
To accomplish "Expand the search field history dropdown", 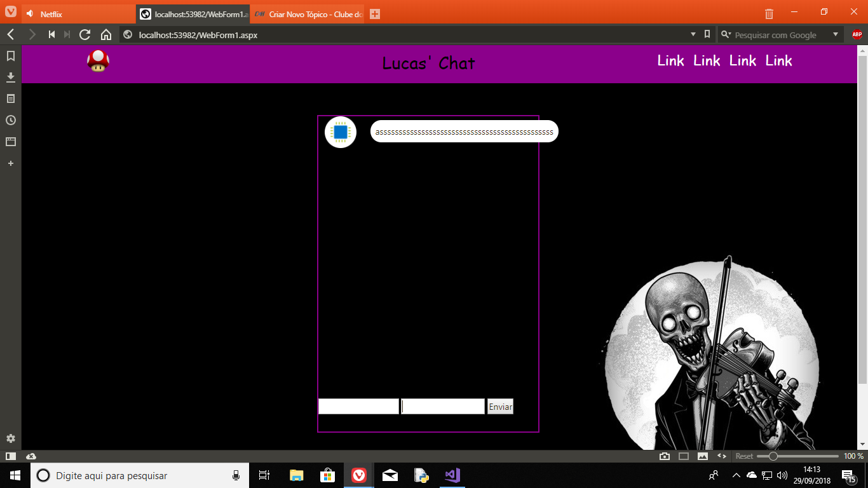I will coord(836,34).
